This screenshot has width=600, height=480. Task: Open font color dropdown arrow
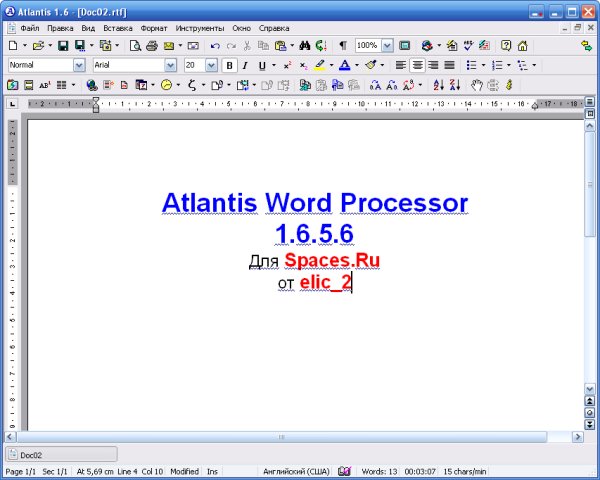357,65
